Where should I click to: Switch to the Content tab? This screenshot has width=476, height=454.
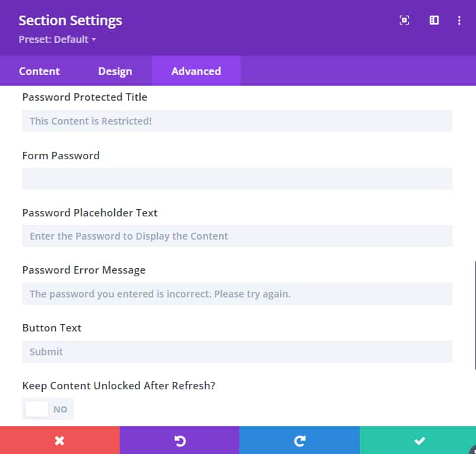pos(39,71)
